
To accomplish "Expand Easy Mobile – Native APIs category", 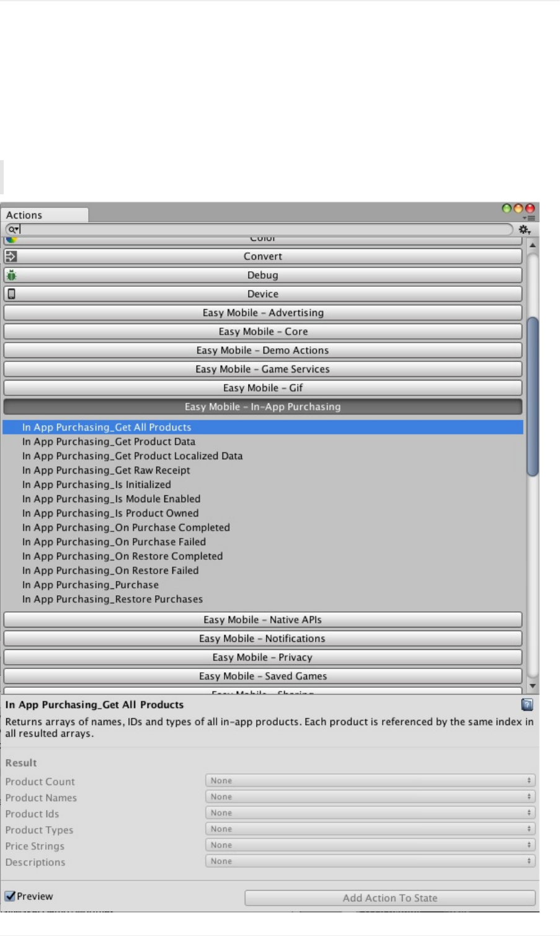I will (x=263, y=619).
